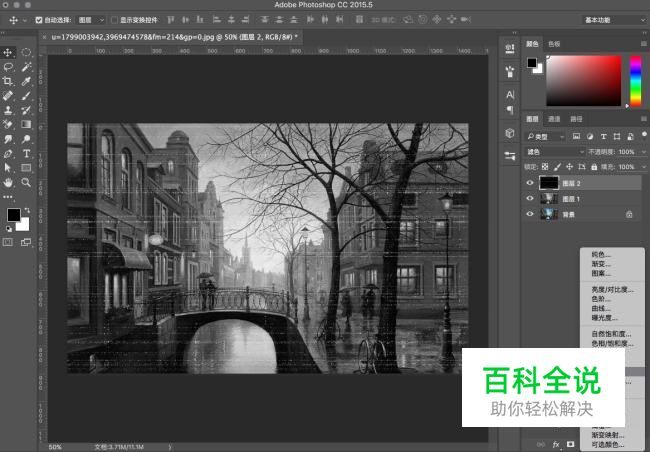Select the Lasso tool
The width and height of the screenshot is (650, 452).
click(7, 67)
